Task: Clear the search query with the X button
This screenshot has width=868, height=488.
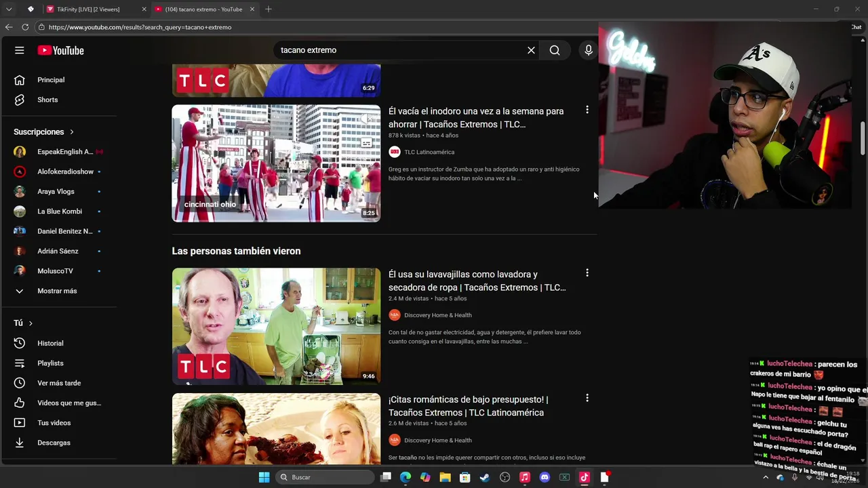Action: pos(531,50)
